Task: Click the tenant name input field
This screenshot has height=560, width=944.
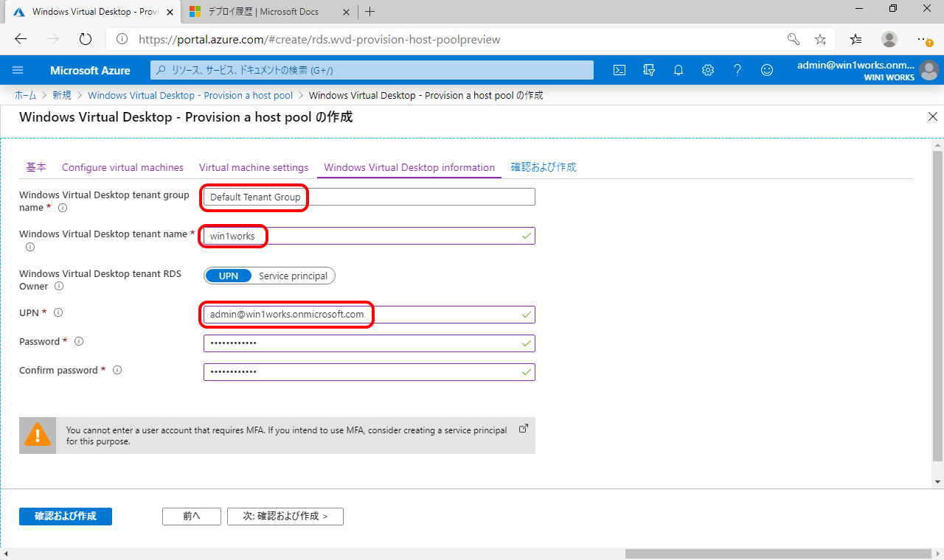Action: click(369, 236)
